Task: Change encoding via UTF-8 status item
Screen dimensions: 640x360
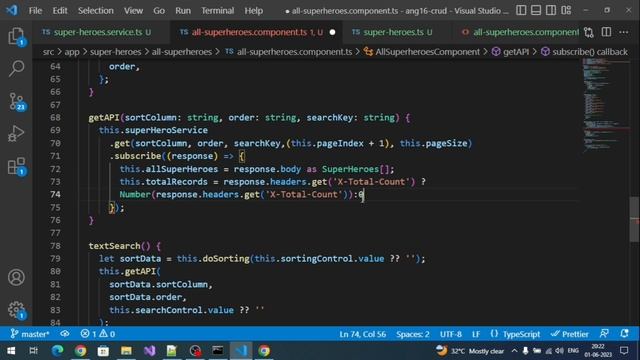Action: pos(451,334)
